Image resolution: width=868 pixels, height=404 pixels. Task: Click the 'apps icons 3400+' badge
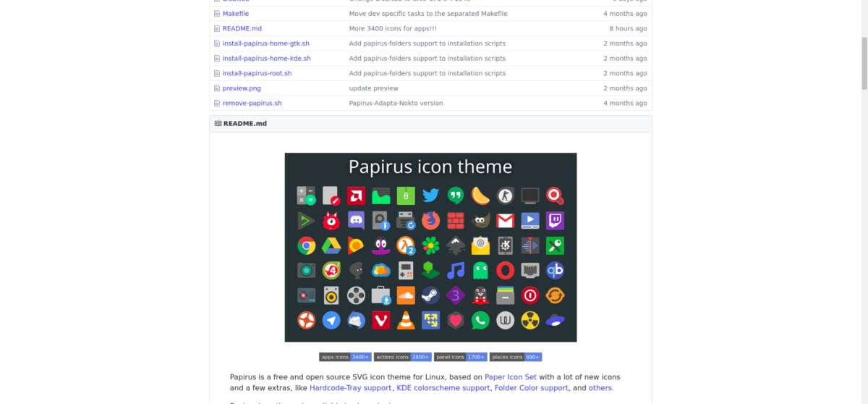coord(345,357)
